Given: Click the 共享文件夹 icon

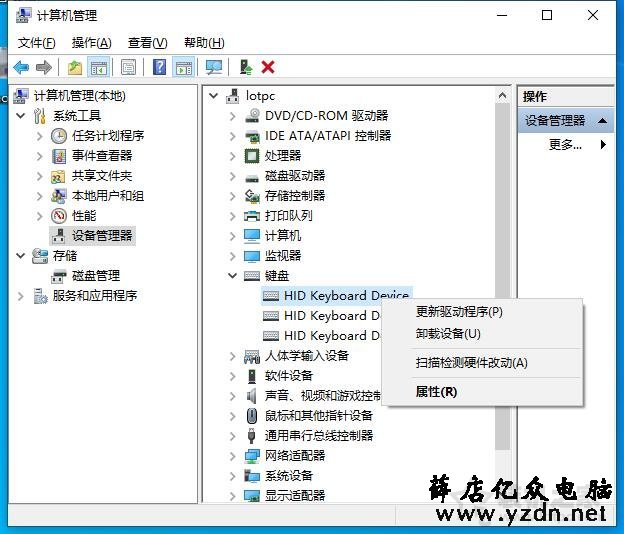Looking at the screenshot, I should [58, 176].
